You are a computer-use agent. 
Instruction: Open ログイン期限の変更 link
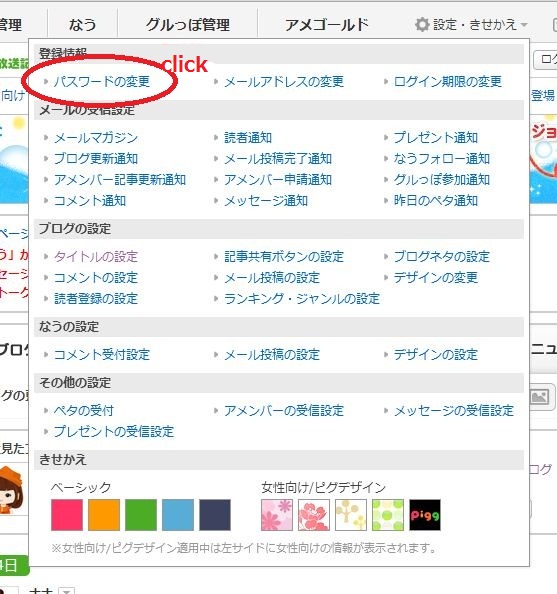(447, 81)
